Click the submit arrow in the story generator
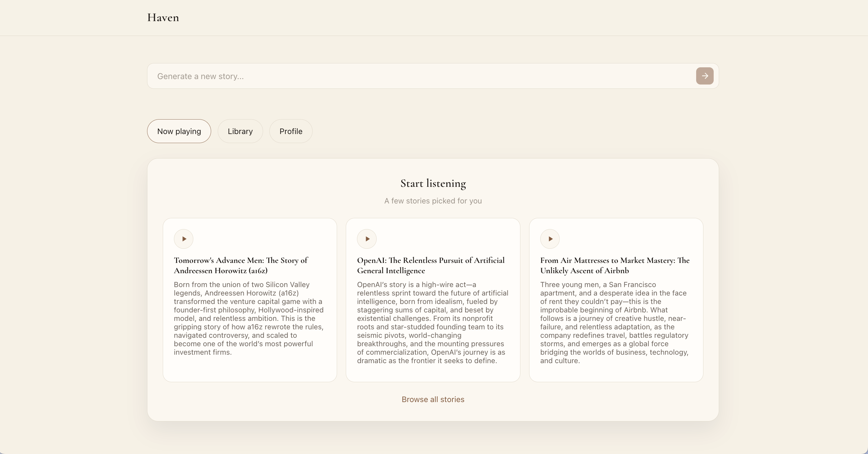Viewport: 868px width, 454px height. 705,76
